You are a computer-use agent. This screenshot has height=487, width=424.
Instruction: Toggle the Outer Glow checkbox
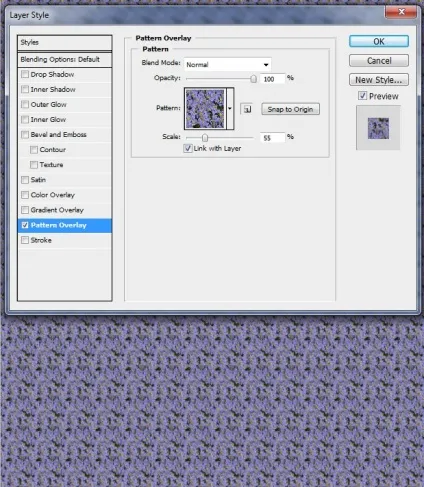tap(25, 104)
